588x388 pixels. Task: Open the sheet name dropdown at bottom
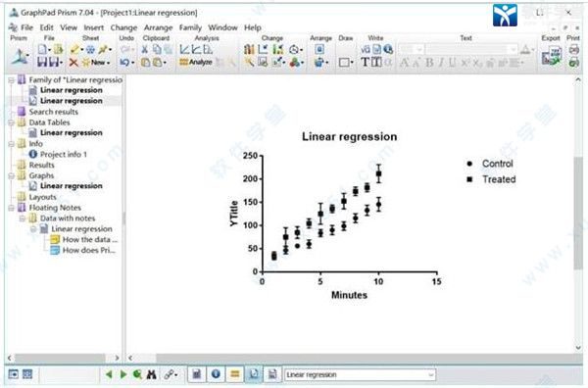pos(431,374)
